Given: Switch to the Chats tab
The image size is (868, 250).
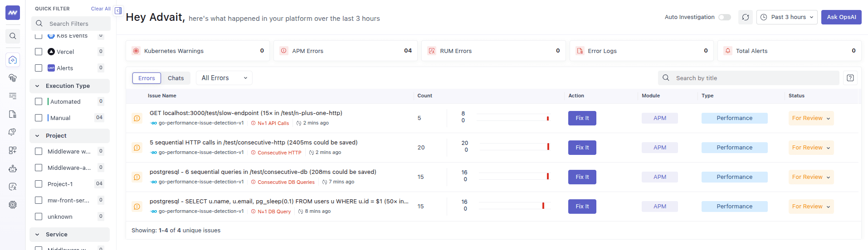Looking at the screenshot, I should pos(176,78).
